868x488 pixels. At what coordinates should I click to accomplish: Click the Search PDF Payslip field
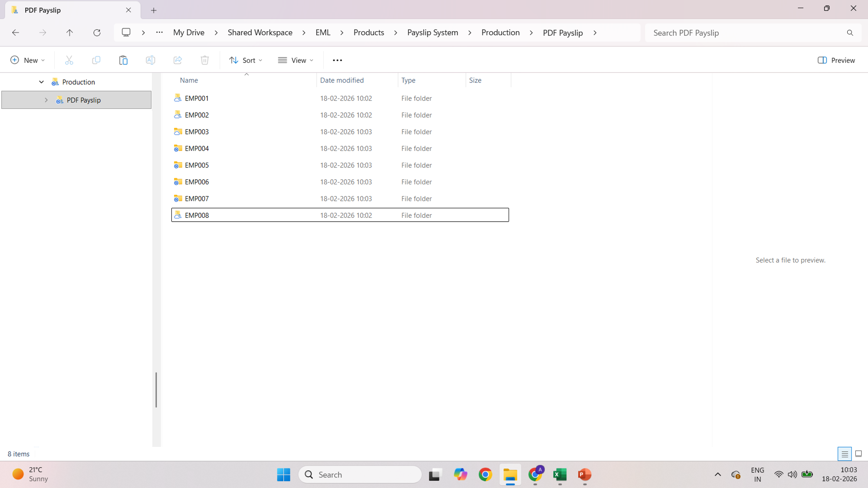coord(746,33)
